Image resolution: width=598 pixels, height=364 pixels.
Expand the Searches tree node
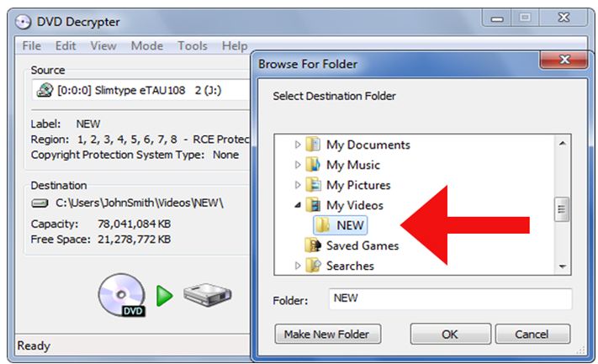click(x=298, y=266)
